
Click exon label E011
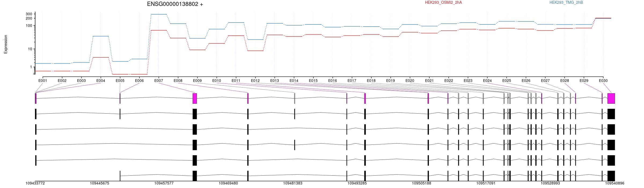(236, 81)
